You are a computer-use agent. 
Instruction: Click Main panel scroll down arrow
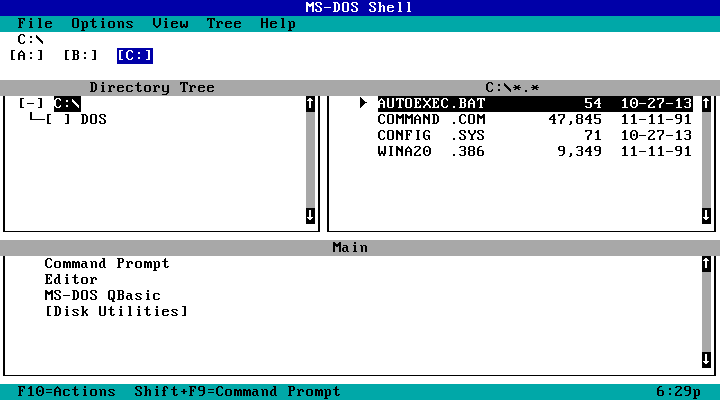coord(706,360)
